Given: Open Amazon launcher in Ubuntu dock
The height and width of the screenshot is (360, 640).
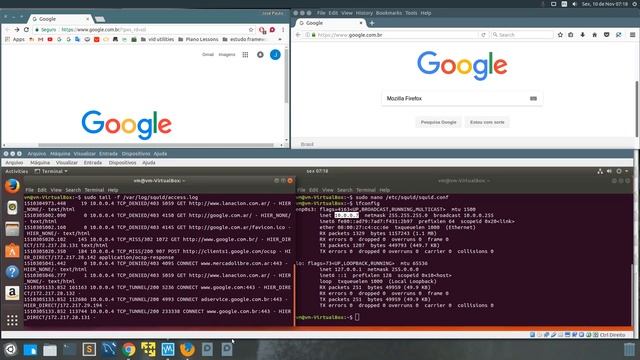Looking at the screenshot, I should pos(12,293).
